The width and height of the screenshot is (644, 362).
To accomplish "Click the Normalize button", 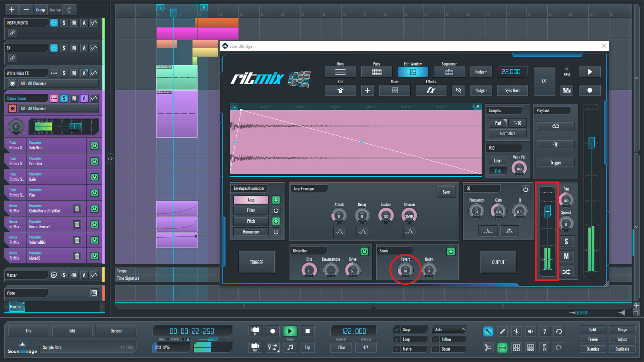I will click(507, 134).
